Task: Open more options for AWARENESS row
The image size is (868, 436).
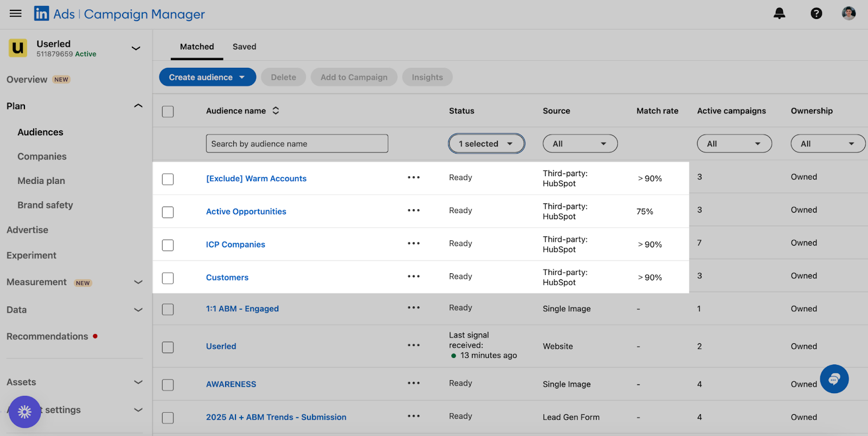Action: (414, 383)
